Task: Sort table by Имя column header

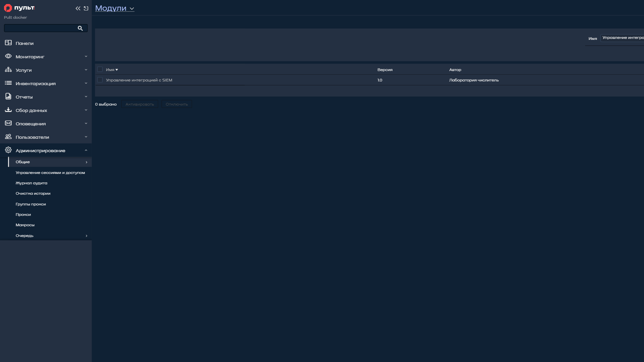Action: (x=112, y=70)
